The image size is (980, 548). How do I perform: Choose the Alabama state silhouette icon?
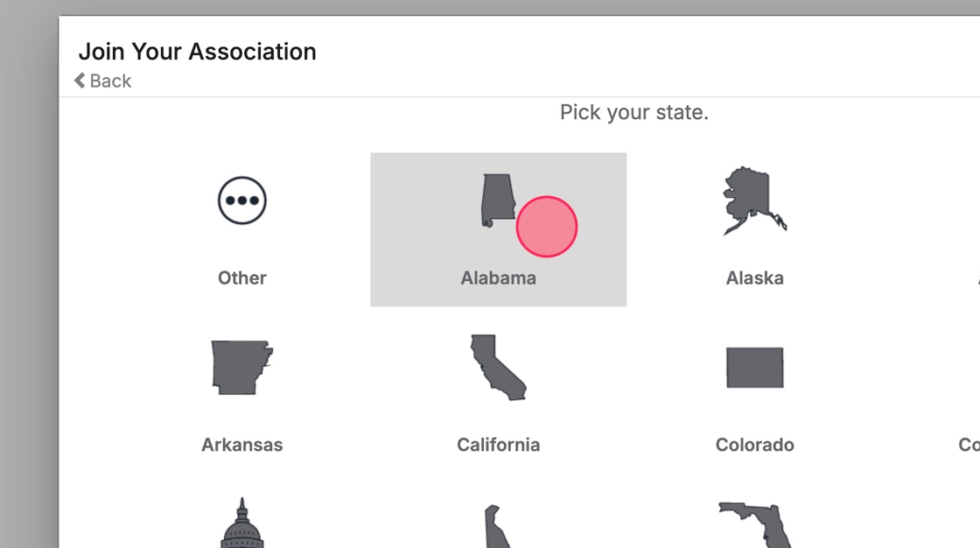(x=495, y=200)
